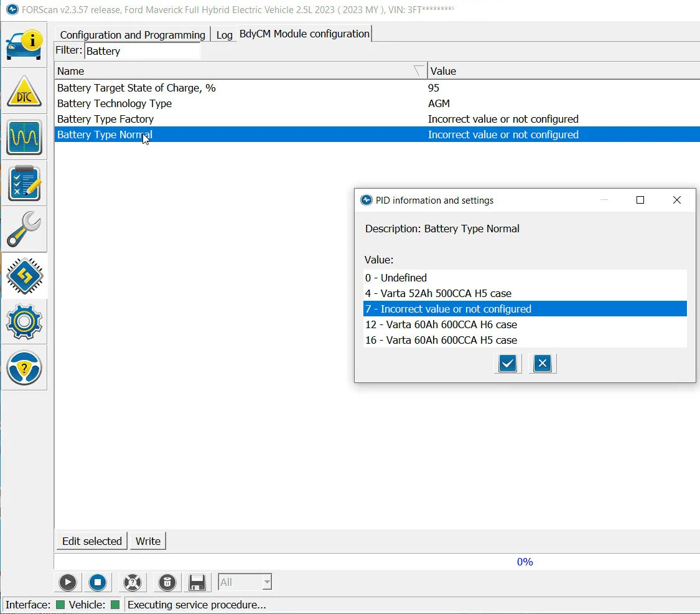Open the gear settings section
This screenshot has height=614, width=700.
pos(24,321)
